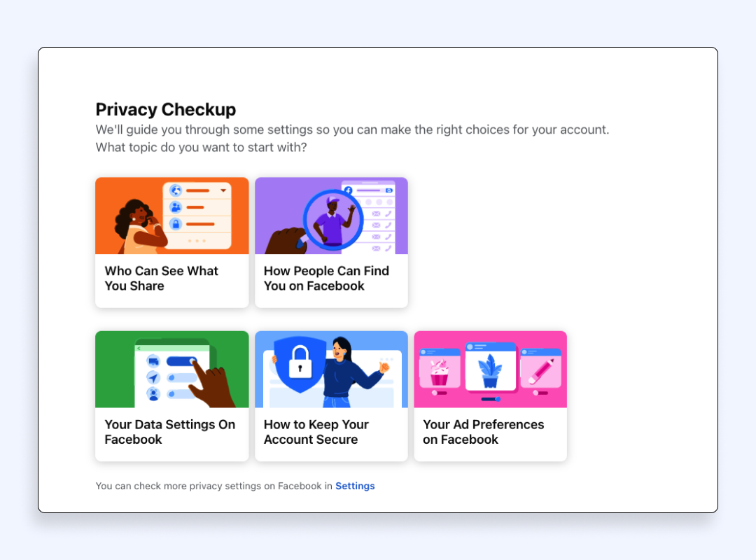Click the location arrow icon on the green card
The image size is (756, 560).
click(153, 377)
